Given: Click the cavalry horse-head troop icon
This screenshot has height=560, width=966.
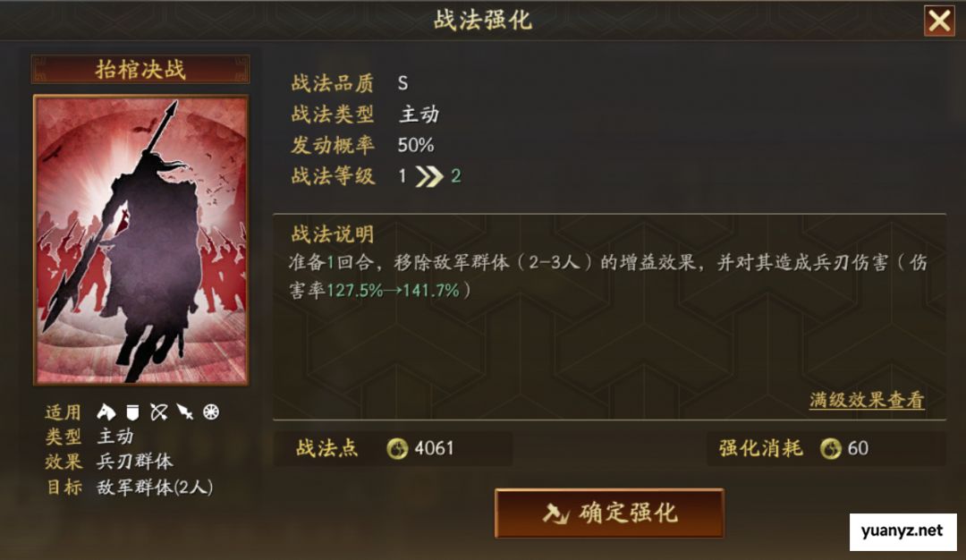Looking at the screenshot, I should point(106,412).
